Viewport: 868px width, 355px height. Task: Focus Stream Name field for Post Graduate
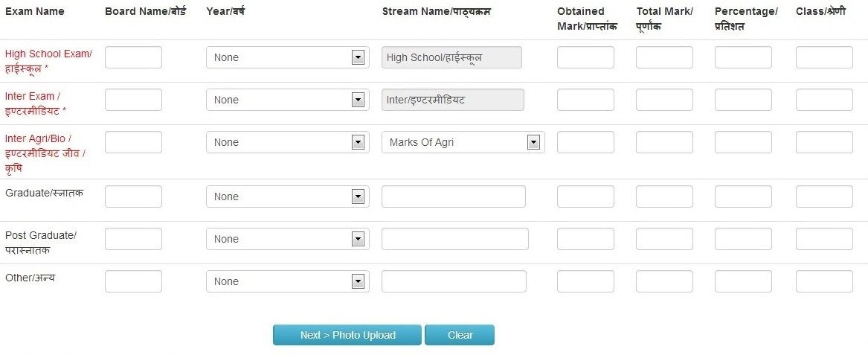tap(455, 239)
